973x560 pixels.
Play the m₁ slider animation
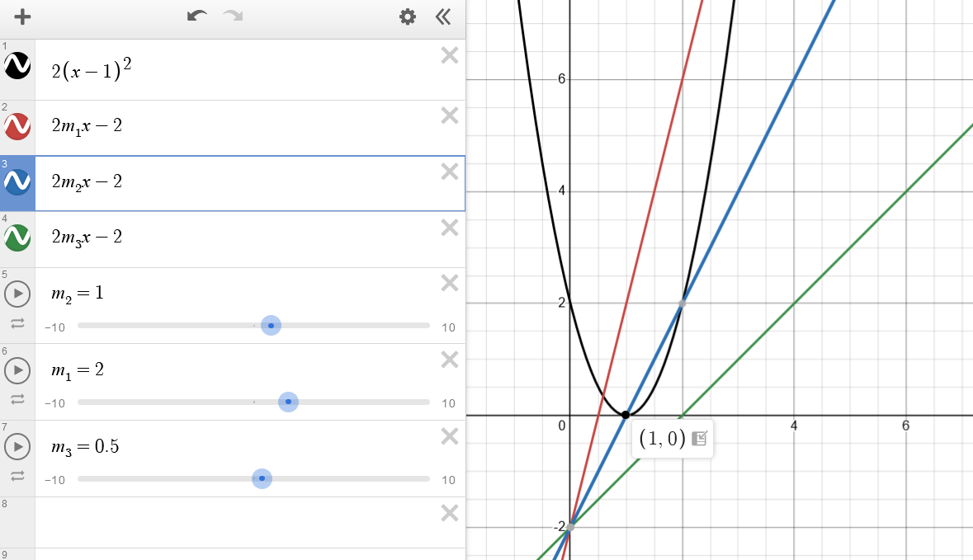pos(17,370)
